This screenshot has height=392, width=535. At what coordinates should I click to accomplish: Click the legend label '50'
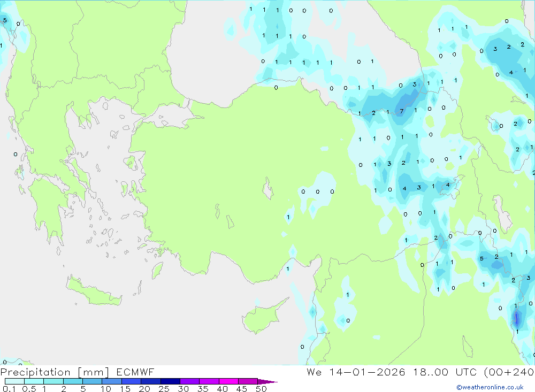click(x=262, y=389)
